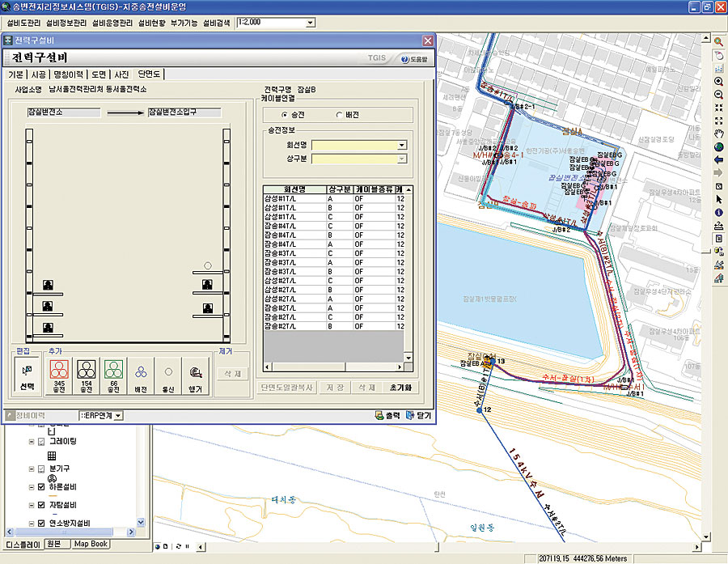Screen dimensions: 728x564
Task: Activate the pan hand tool
Action: pyautogui.click(x=719, y=134)
